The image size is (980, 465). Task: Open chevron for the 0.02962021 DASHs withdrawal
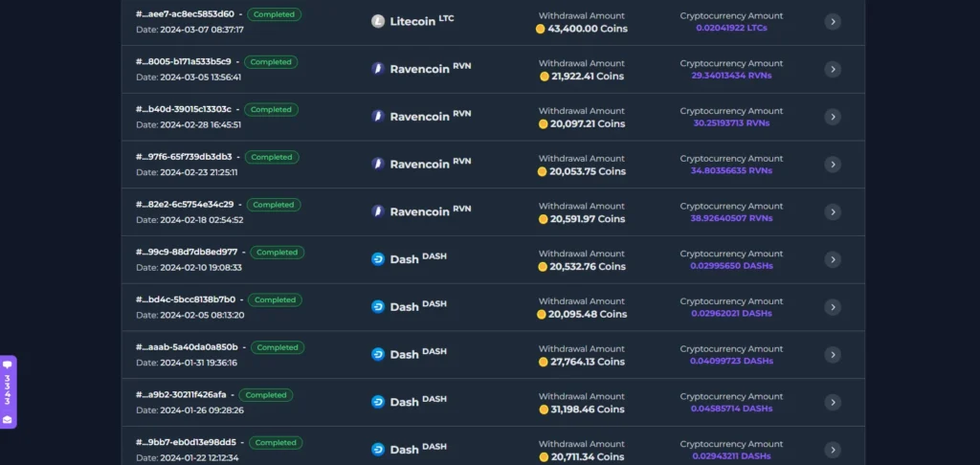click(832, 306)
